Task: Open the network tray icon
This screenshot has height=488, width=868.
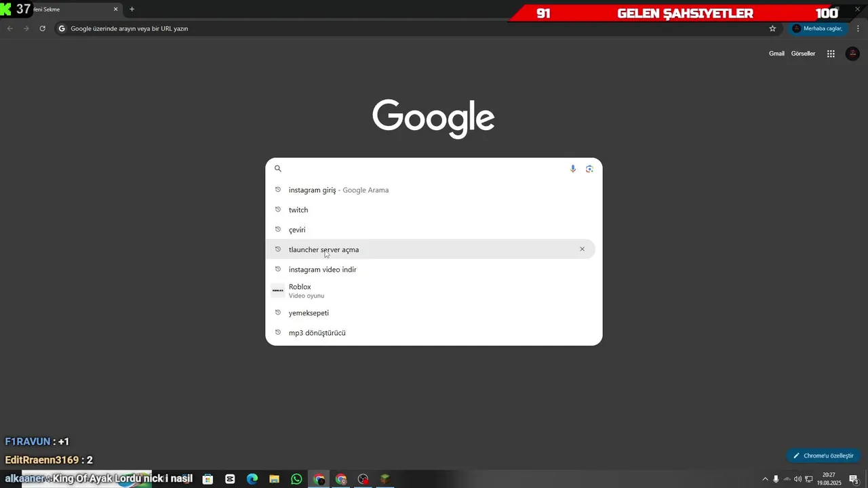Action: click(809, 479)
